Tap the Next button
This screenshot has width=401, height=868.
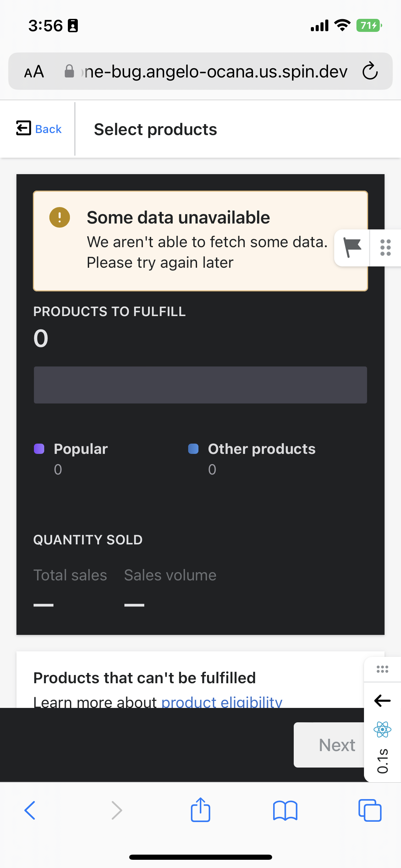[337, 745]
